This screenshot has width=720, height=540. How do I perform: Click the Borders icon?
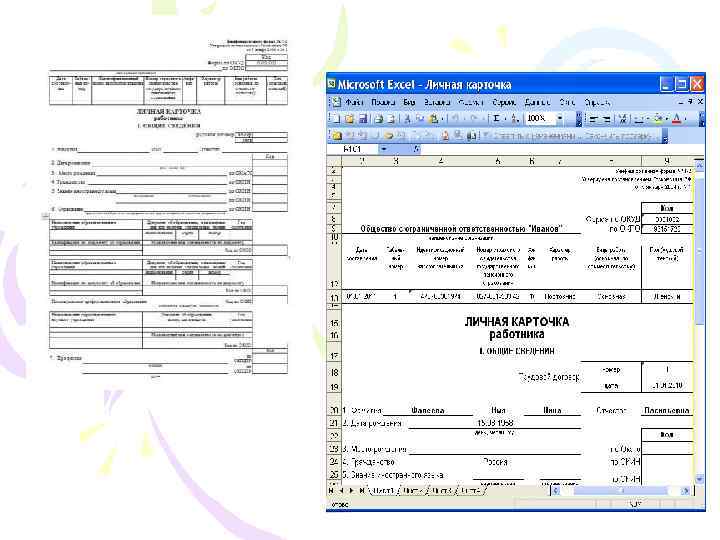point(639,119)
